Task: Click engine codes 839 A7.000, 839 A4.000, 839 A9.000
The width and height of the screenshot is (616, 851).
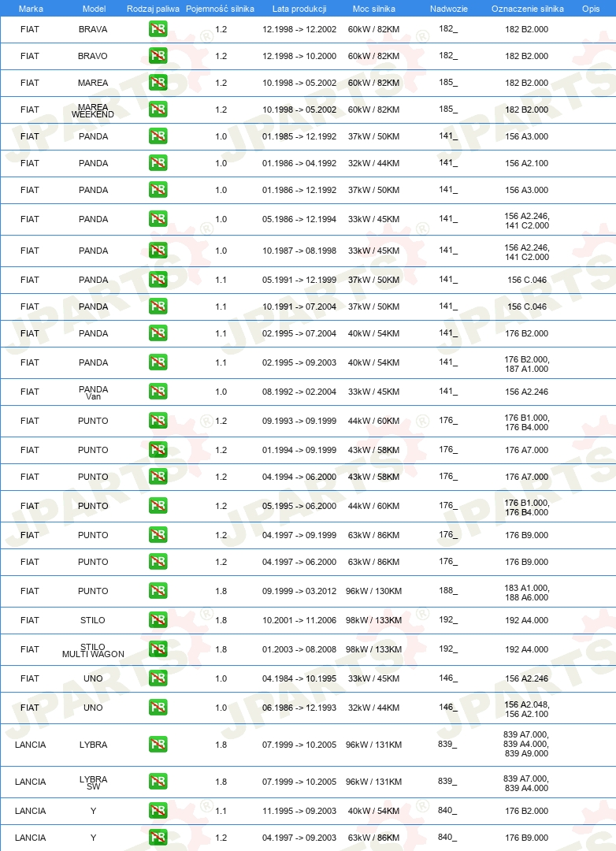Action: [x=526, y=744]
